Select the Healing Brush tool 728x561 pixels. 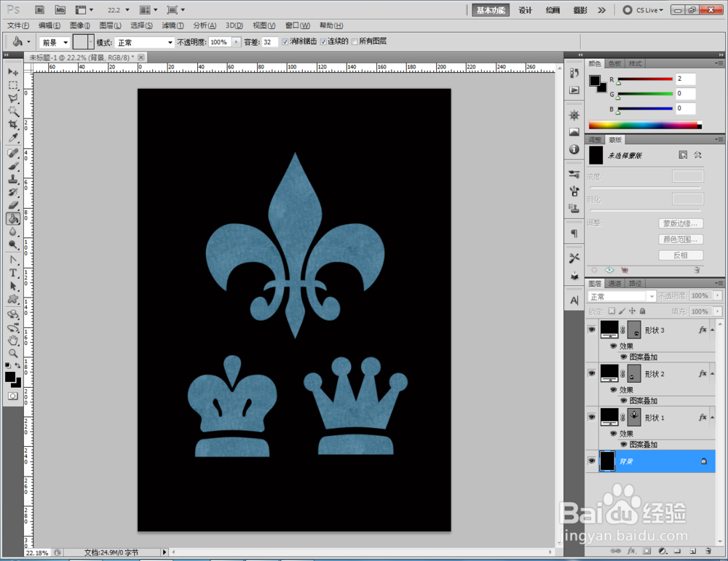coord(13,153)
